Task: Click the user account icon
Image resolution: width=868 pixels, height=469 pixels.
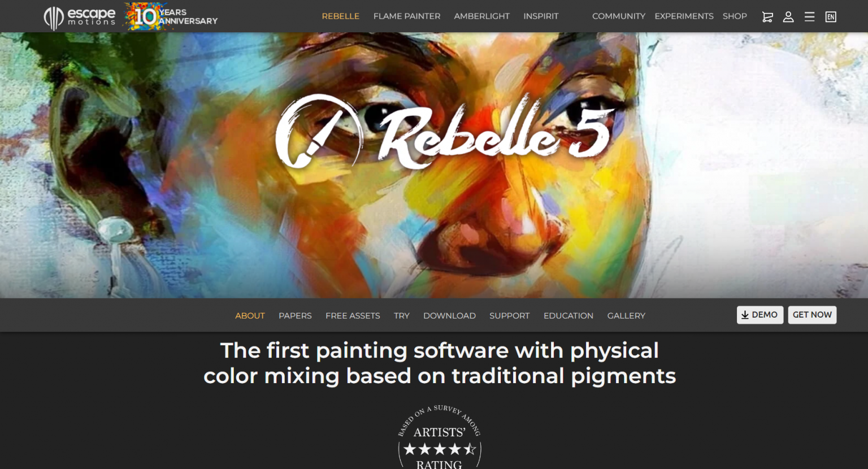Action: click(788, 17)
